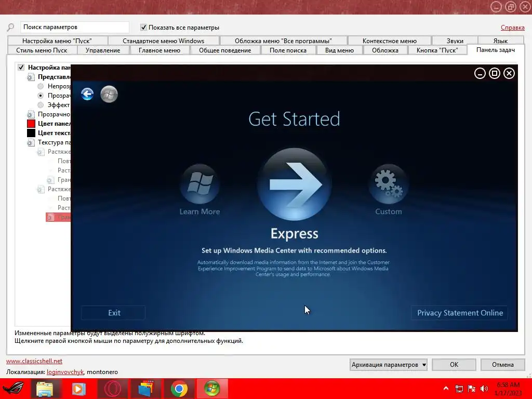Open the Кнопка "Пуск" tab
Image resolution: width=532 pixels, height=399 pixels.
pyautogui.click(x=437, y=50)
